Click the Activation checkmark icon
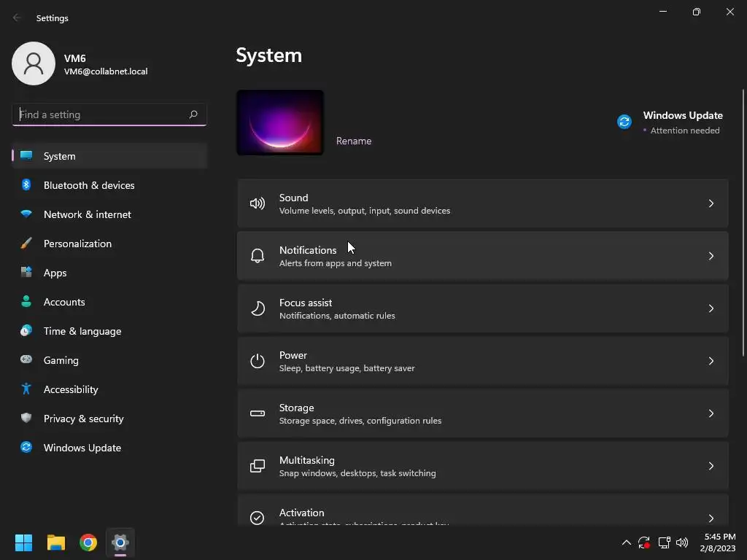The height and width of the screenshot is (560, 747). (258, 518)
